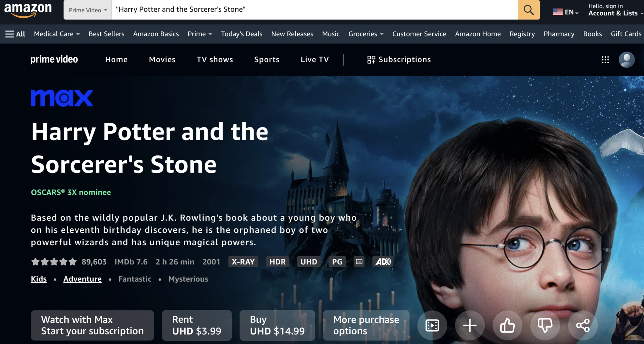Image resolution: width=644 pixels, height=344 pixels.
Task: Expand the Medical Care menu
Action: 57,34
